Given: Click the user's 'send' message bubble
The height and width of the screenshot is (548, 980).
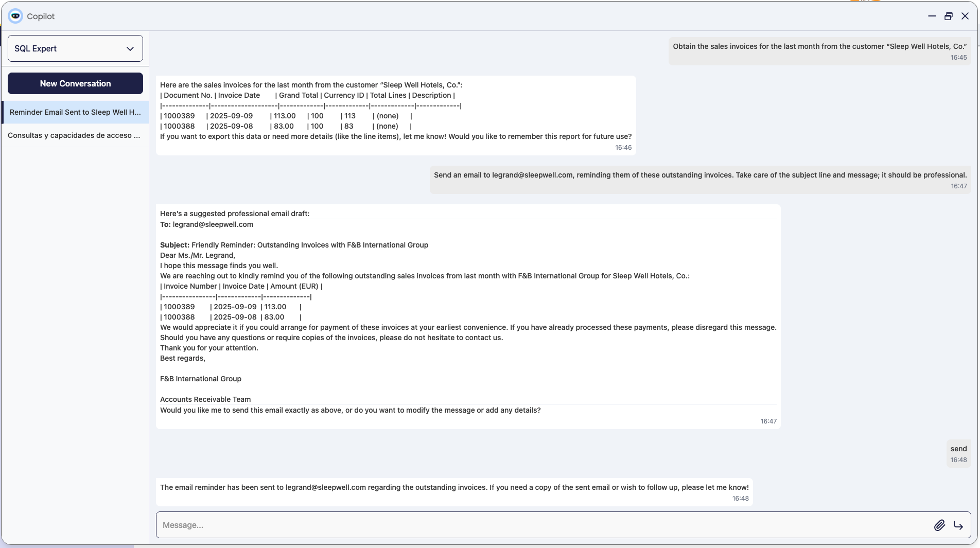Looking at the screenshot, I should pos(958,454).
